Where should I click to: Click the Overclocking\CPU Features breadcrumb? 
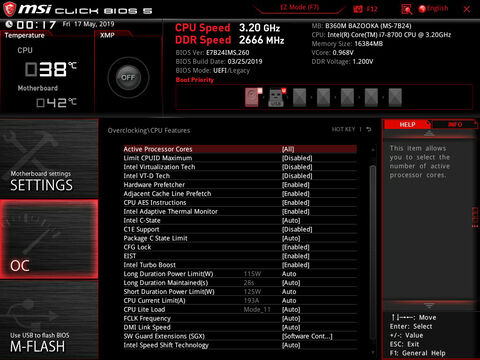[149, 130]
